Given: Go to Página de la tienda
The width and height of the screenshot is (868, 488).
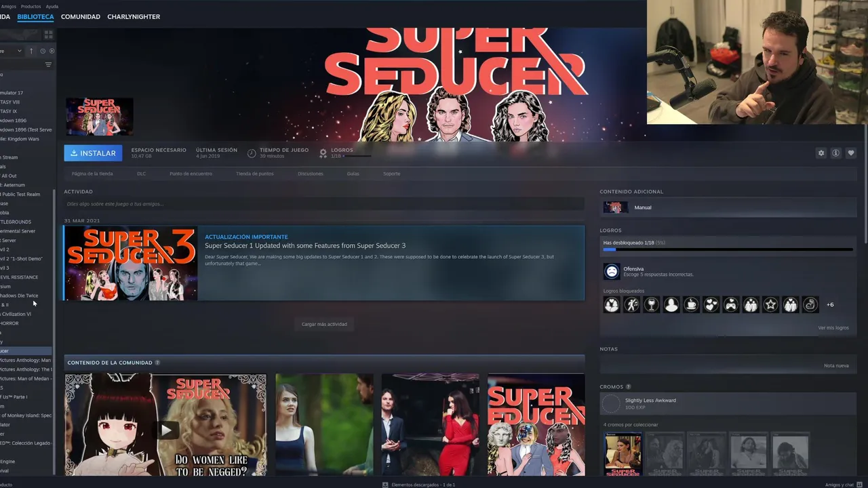Looking at the screenshot, I should click(92, 174).
